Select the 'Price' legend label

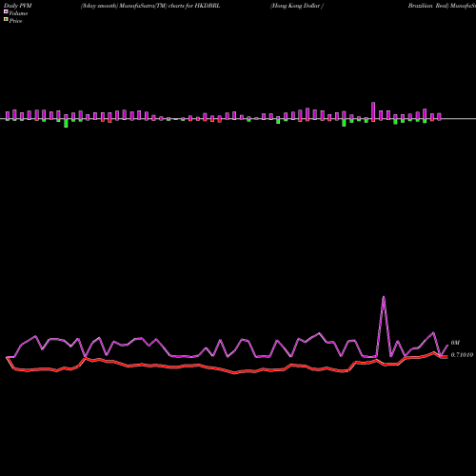[x=15, y=21]
